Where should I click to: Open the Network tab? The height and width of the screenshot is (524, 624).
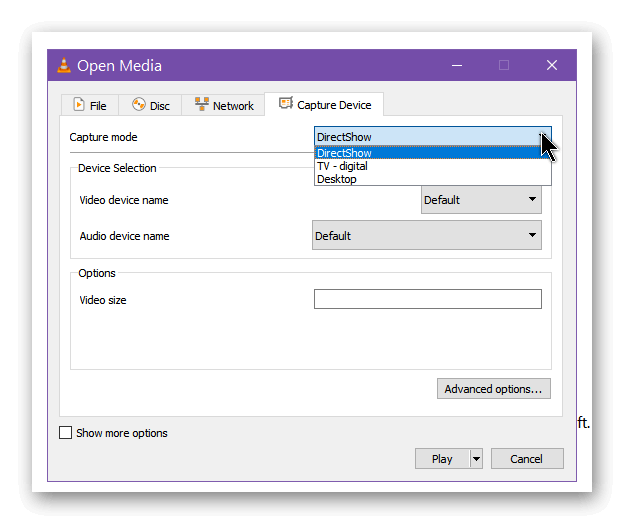pos(223,105)
